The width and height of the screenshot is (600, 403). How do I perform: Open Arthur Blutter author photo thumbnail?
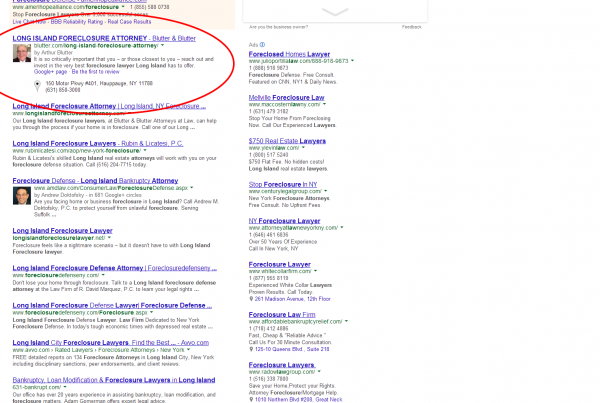tap(22, 53)
